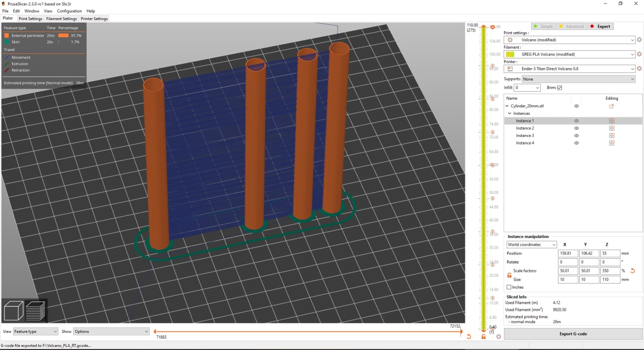Open the Configuration menu

click(69, 11)
